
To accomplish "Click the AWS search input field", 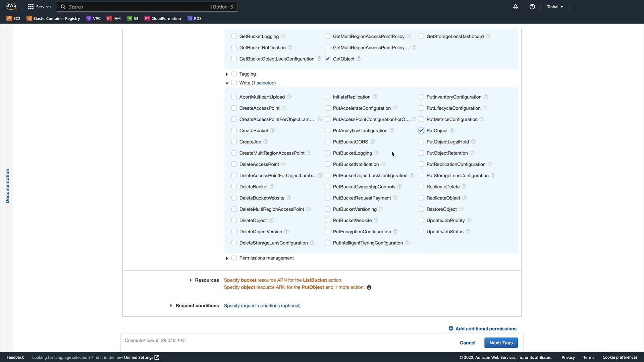I will click(x=138, y=7).
